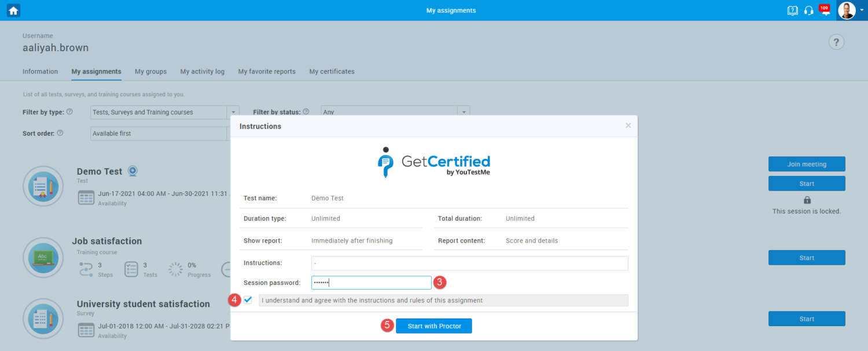Switch to My favorite reports tab

tap(267, 72)
